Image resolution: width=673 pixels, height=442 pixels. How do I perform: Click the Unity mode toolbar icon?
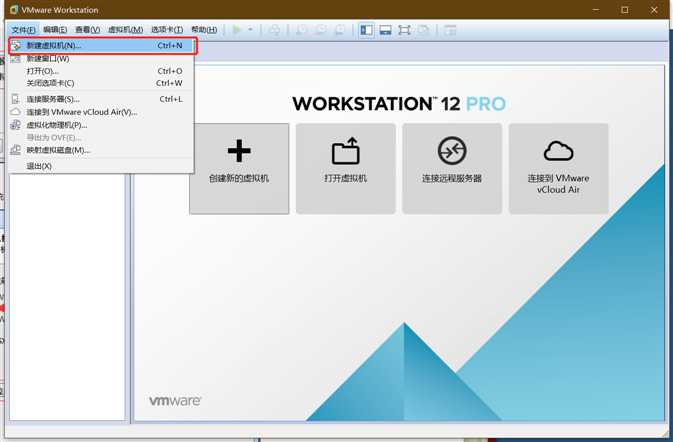(x=424, y=30)
